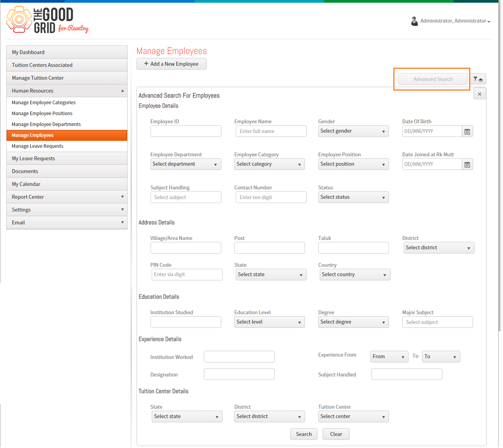Image resolution: width=503 pixels, height=448 pixels.
Task: Open Documents menu item
Action: 67,171
